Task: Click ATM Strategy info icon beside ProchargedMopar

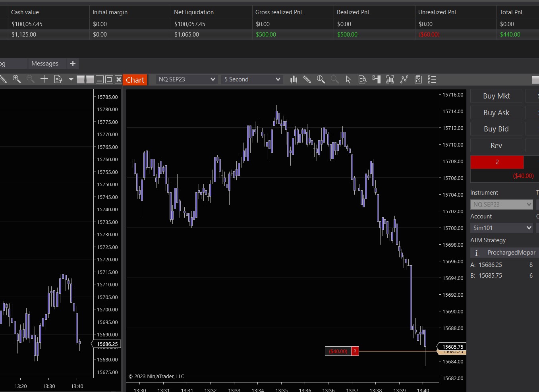Action: [x=476, y=253]
